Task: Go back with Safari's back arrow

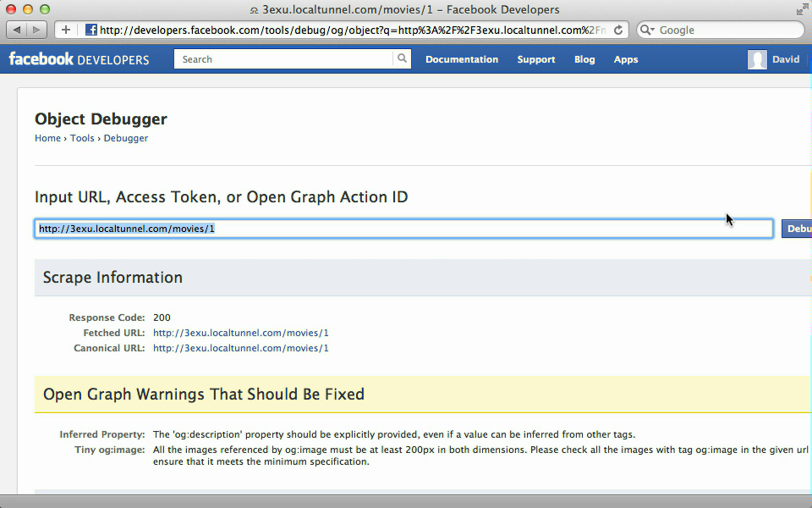Action: point(17,30)
